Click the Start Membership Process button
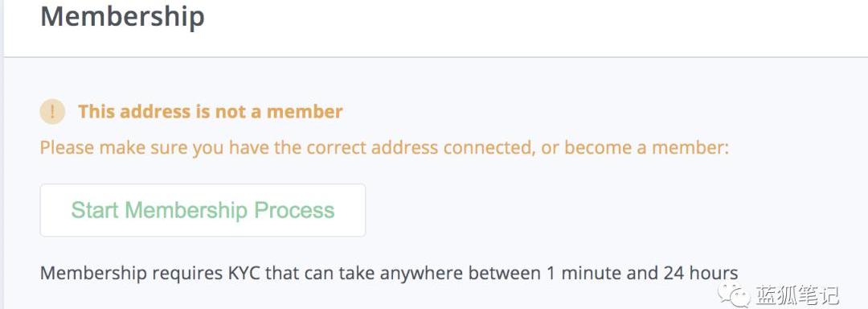 click(203, 211)
